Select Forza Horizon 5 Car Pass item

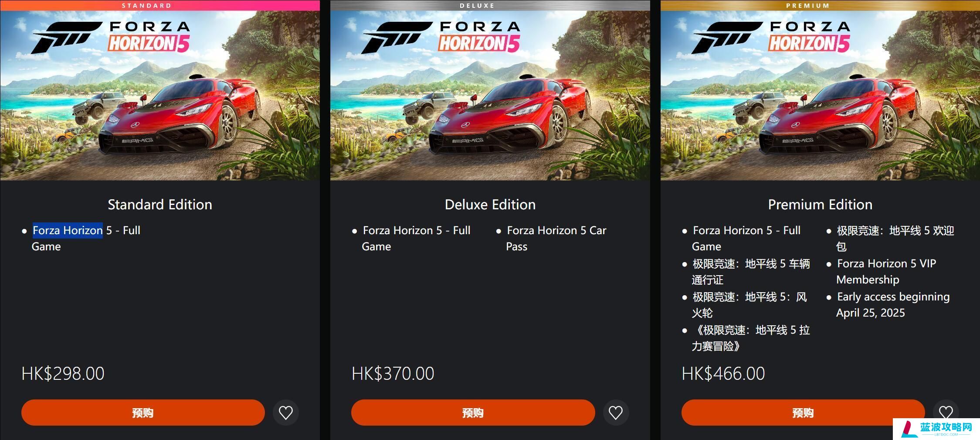556,238
